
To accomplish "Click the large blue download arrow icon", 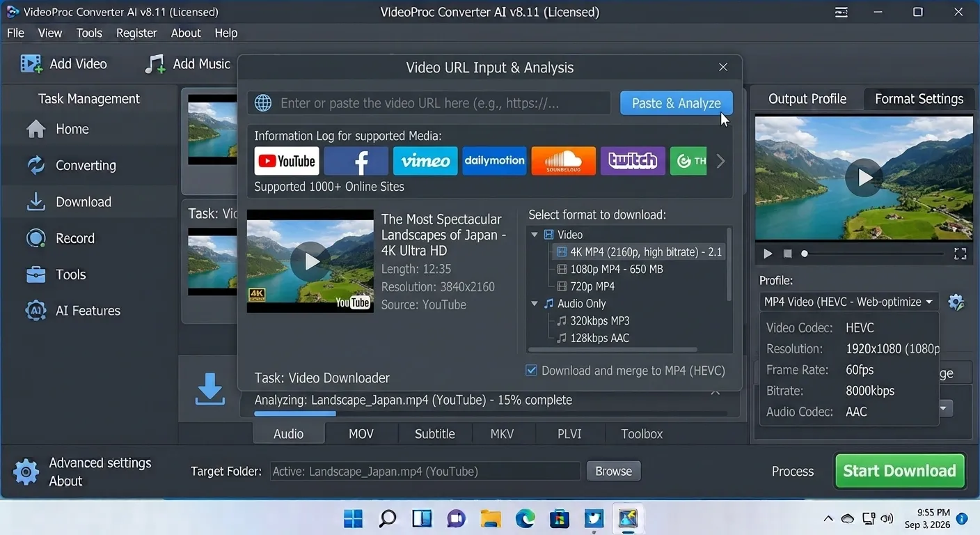I will (210, 389).
